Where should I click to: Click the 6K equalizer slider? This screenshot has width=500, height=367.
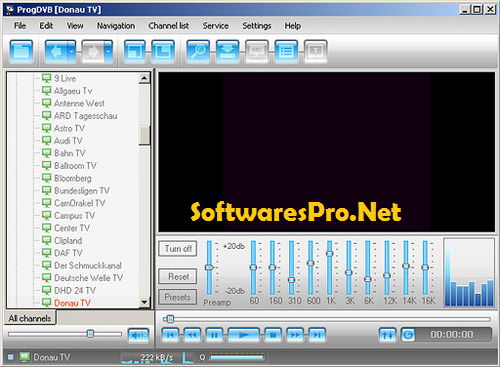(368, 267)
